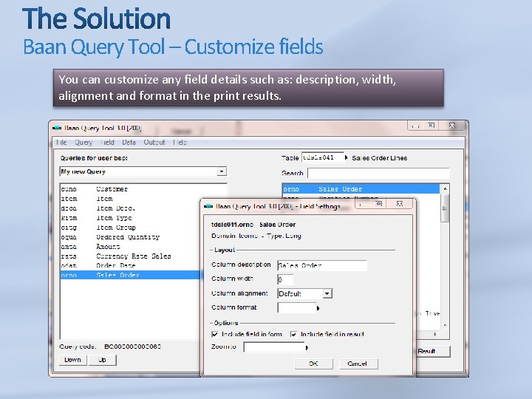Image resolution: width=532 pixels, height=399 pixels.
Task: Click the Down button
Action: click(73, 360)
